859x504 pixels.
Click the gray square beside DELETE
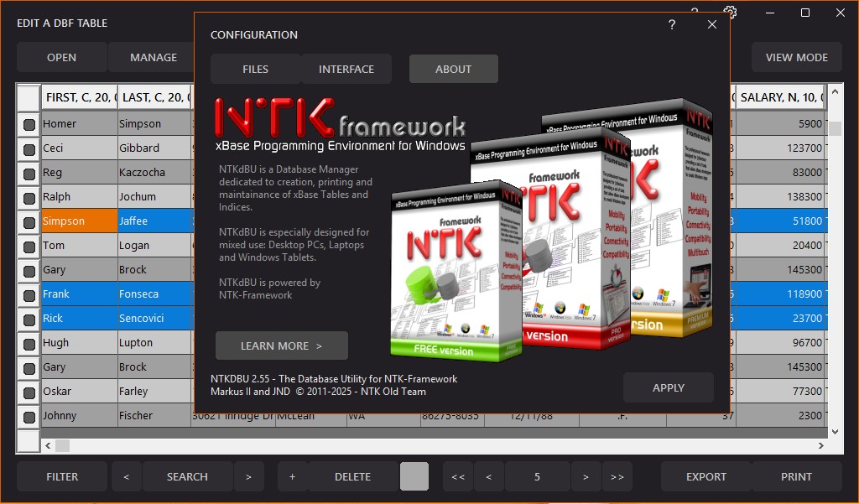[414, 476]
